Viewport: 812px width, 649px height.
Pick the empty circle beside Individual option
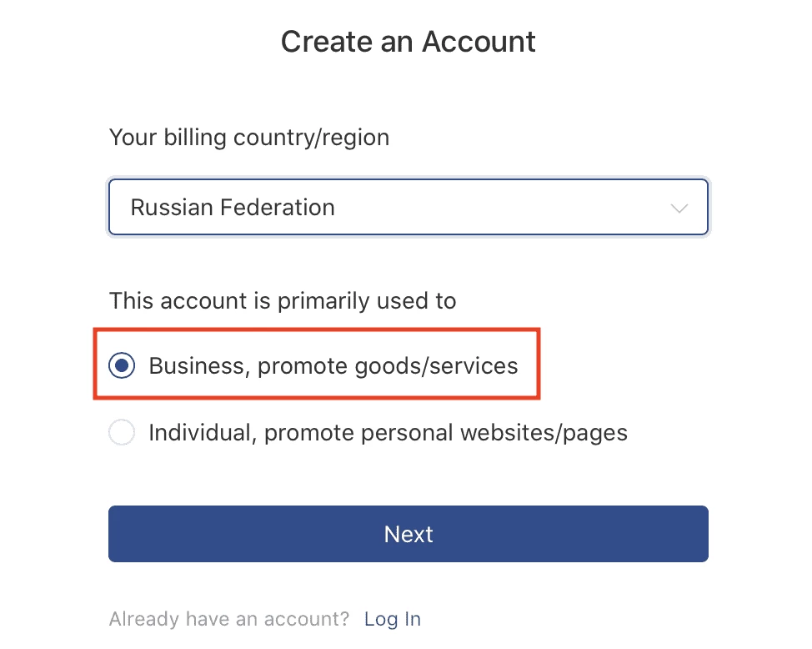click(122, 432)
